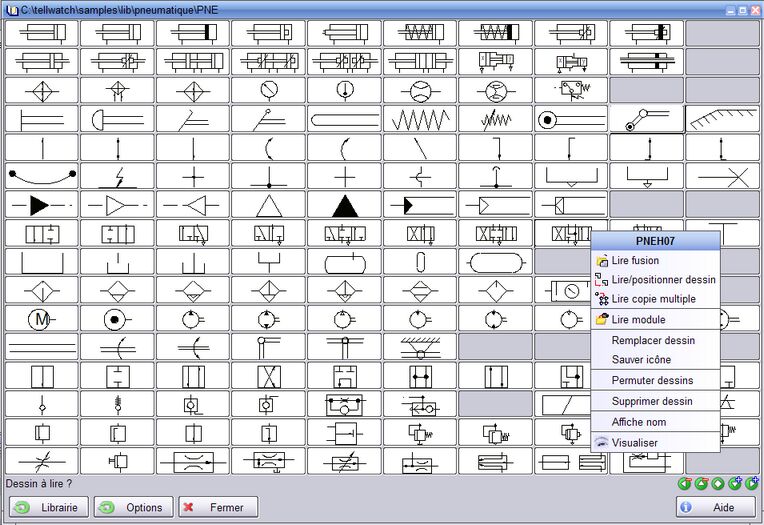Select the crank lever with two circles
Viewport: 764px width, 525px height.
647,119
